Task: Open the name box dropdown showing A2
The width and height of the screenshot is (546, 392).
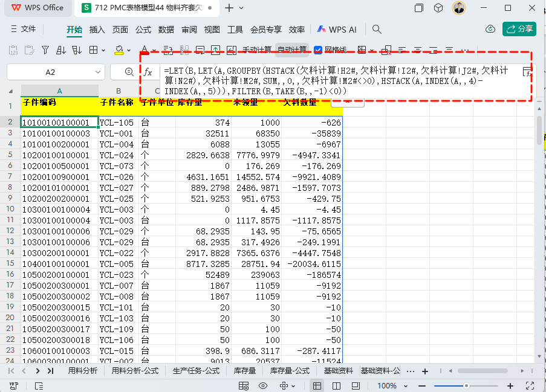Action: point(98,72)
